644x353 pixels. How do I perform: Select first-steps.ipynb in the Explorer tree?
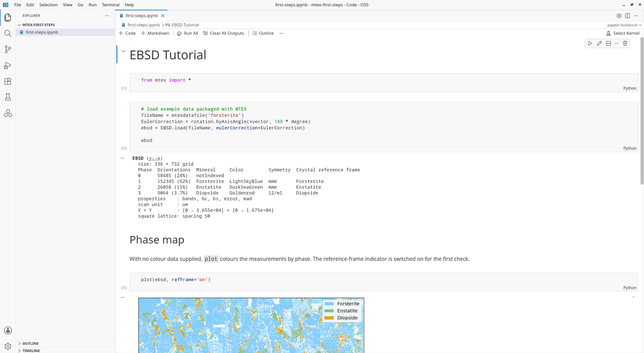[65, 32]
